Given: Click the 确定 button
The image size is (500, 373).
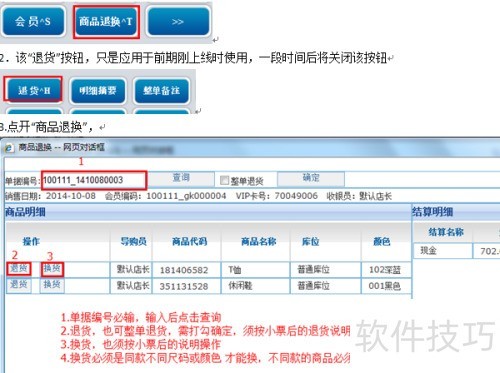Looking at the screenshot, I should tap(311, 178).
